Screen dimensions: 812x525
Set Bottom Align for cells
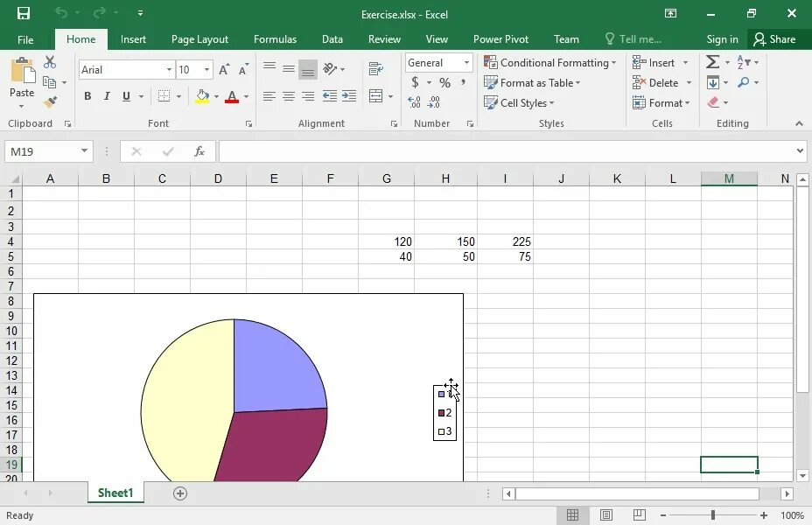[308, 70]
